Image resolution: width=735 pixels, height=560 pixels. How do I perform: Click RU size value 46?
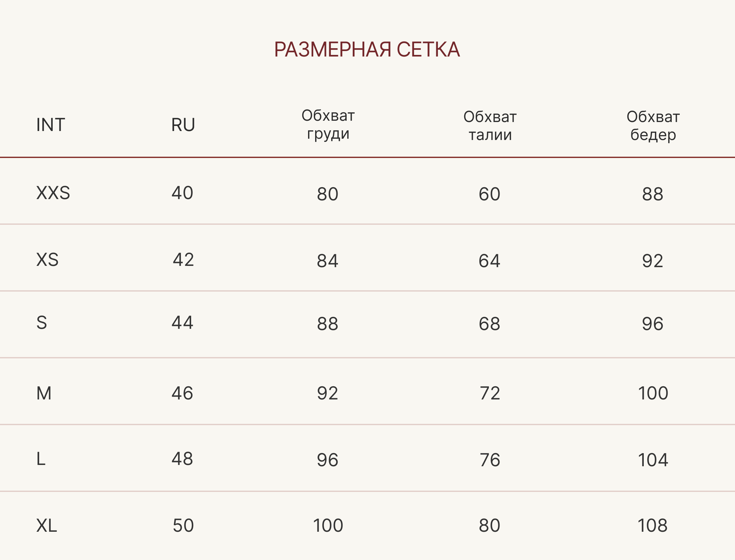pos(182,393)
